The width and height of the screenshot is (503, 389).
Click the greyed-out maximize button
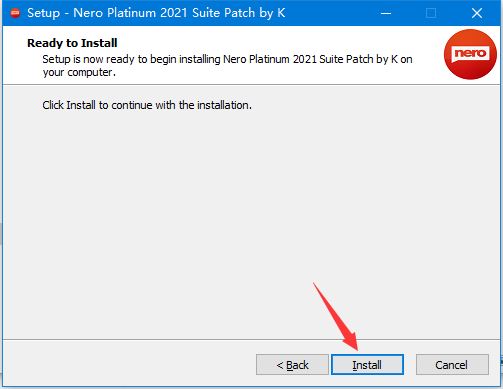pyautogui.click(x=431, y=13)
